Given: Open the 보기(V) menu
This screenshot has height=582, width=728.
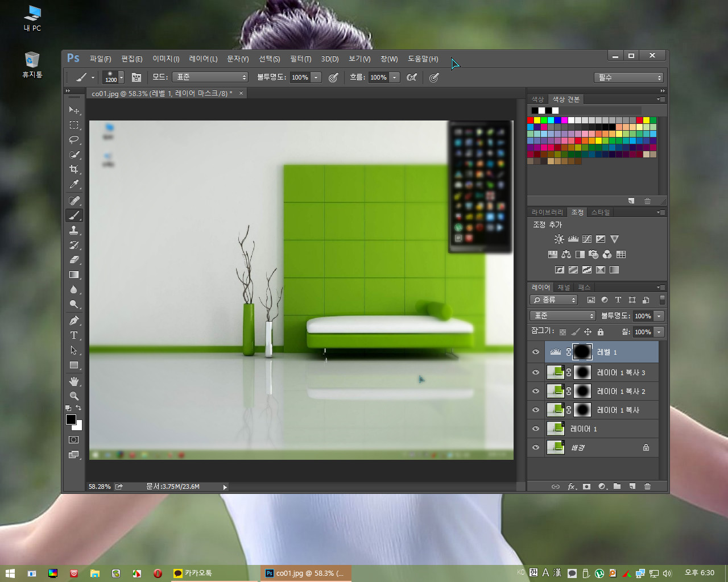Looking at the screenshot, I should [x=359, y=59].
